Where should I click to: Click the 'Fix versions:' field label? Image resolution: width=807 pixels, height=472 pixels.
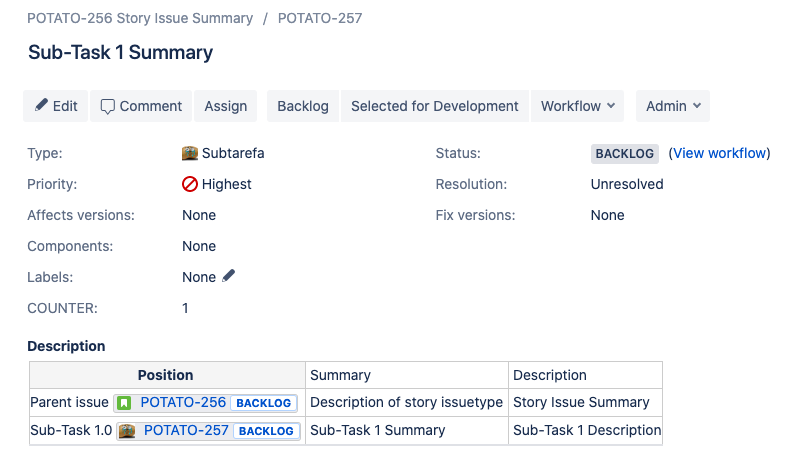click(x=475, y=215)
